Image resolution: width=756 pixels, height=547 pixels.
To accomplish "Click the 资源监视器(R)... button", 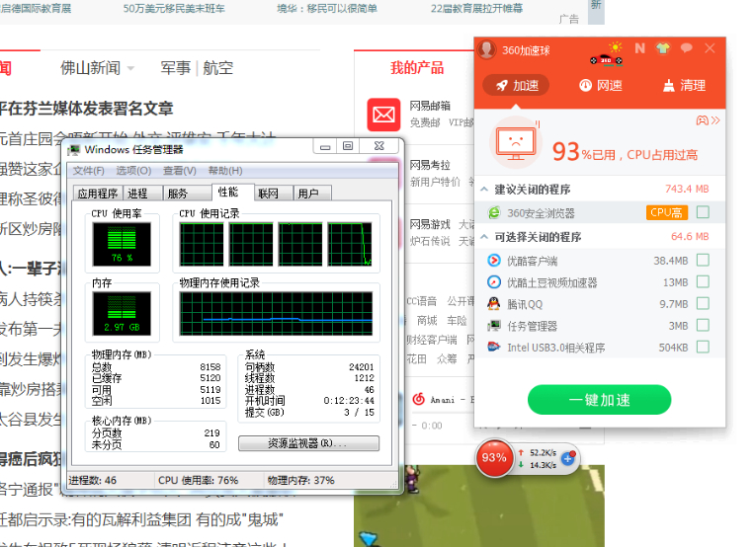I will pyautogui.click(x=308, y=443).
